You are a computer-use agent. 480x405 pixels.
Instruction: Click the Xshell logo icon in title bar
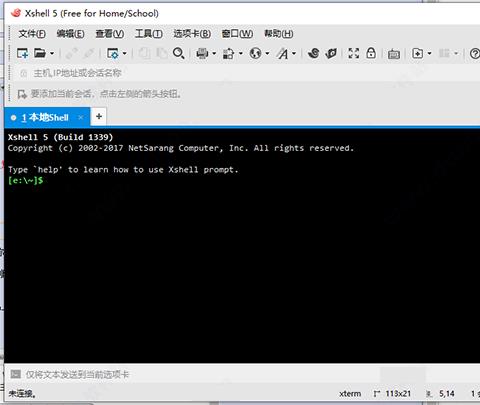16,13
